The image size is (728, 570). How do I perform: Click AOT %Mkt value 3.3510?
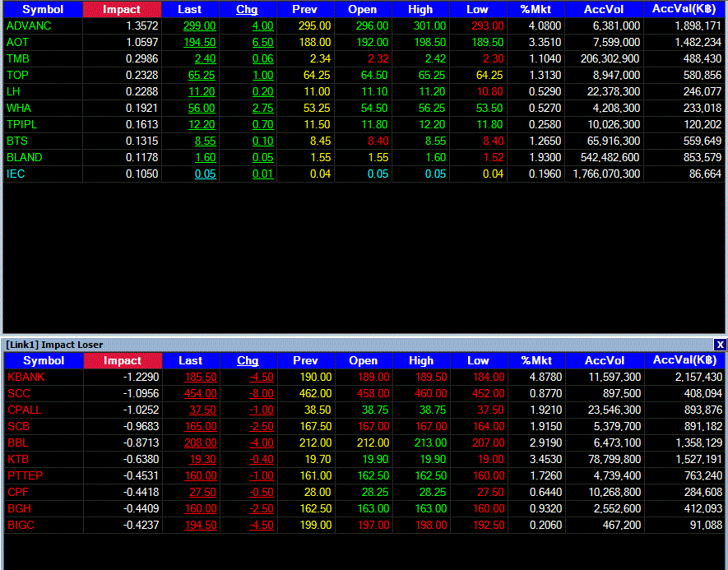click(x=545, y=42)
